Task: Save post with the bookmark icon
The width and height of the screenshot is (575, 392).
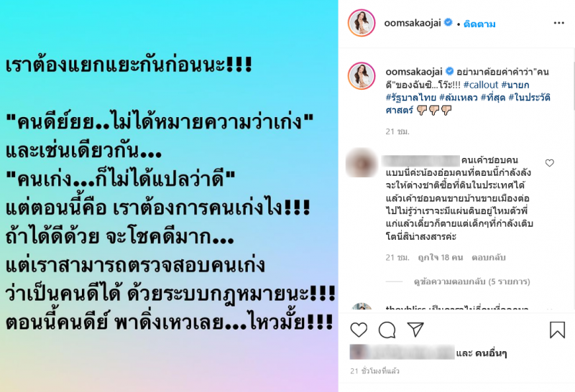Action: (x=557, y=330)
